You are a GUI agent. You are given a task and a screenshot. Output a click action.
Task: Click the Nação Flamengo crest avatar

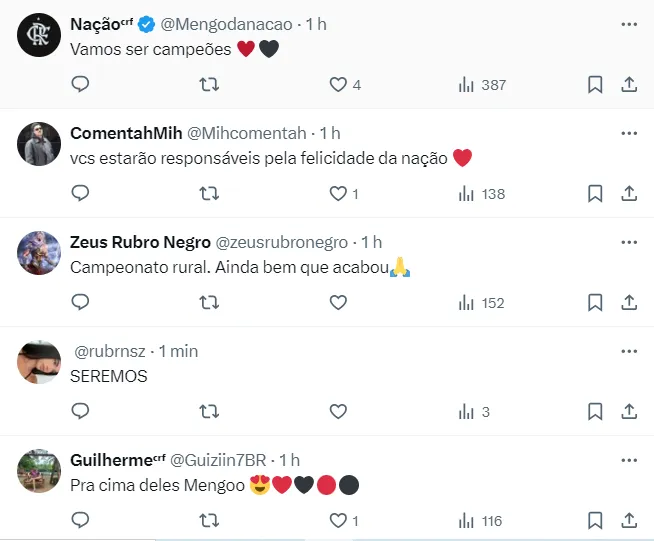pos(39,36)
